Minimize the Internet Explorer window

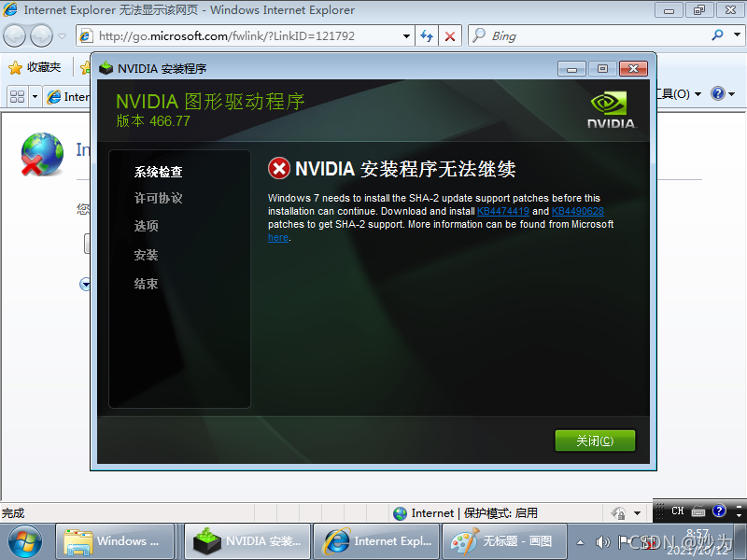point(669,10)
